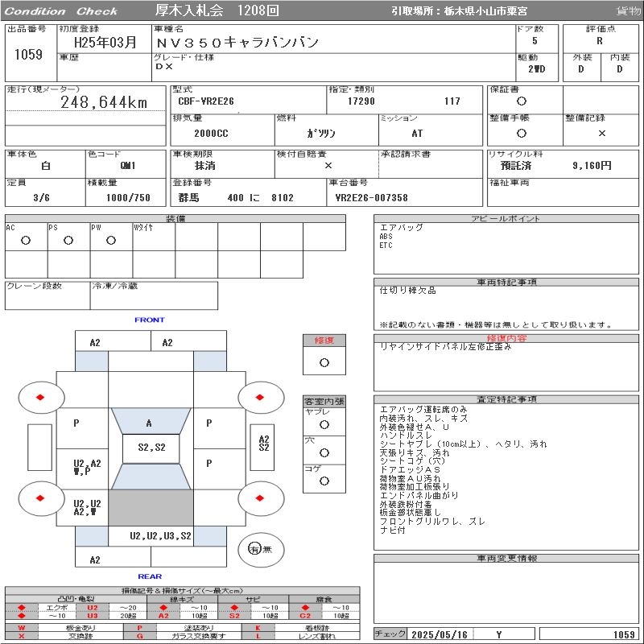Screen dimensions: 644x644
Task: Click the FRONT label of the diagram
Action: 150,320
